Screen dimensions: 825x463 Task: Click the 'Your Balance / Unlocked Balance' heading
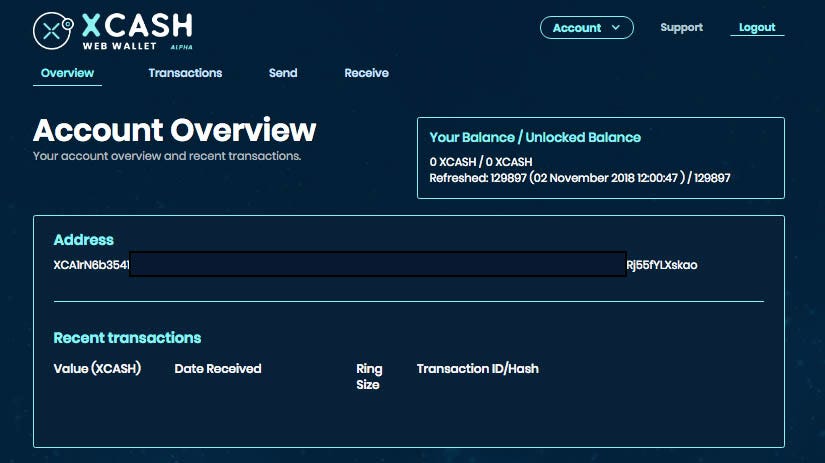535,137
